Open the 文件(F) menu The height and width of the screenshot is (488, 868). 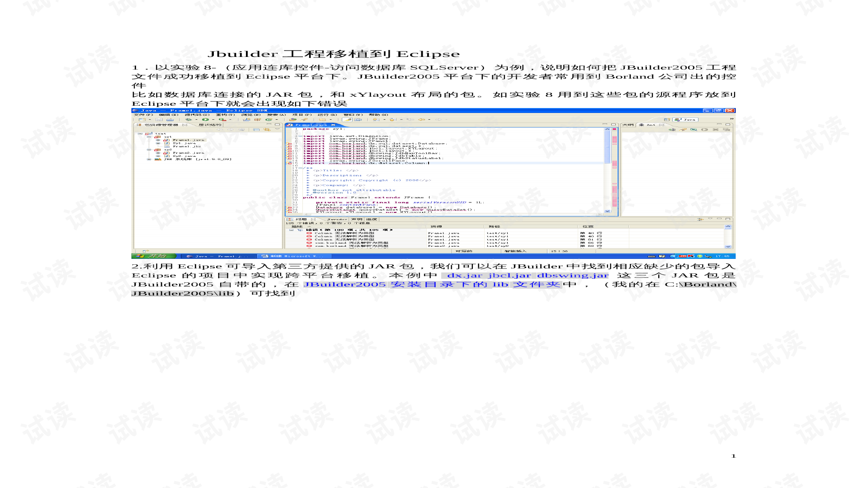click(x=143, y=115)
